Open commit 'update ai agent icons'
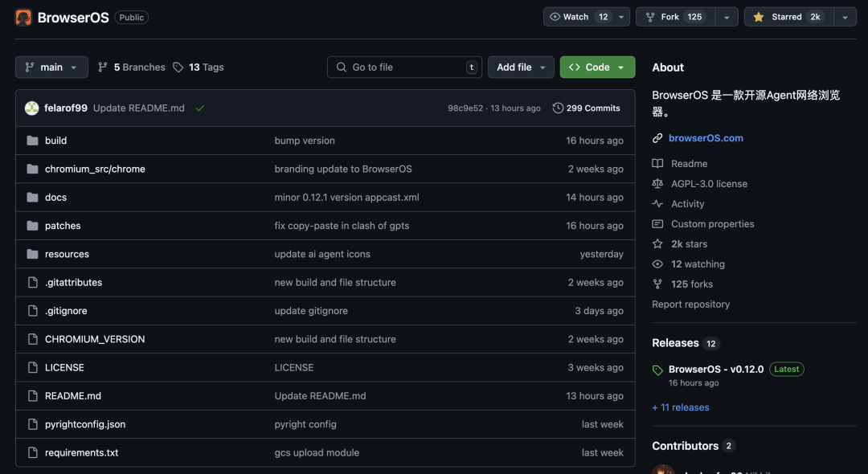This screenshot has height=474, width=868. [x=322, y=254]
